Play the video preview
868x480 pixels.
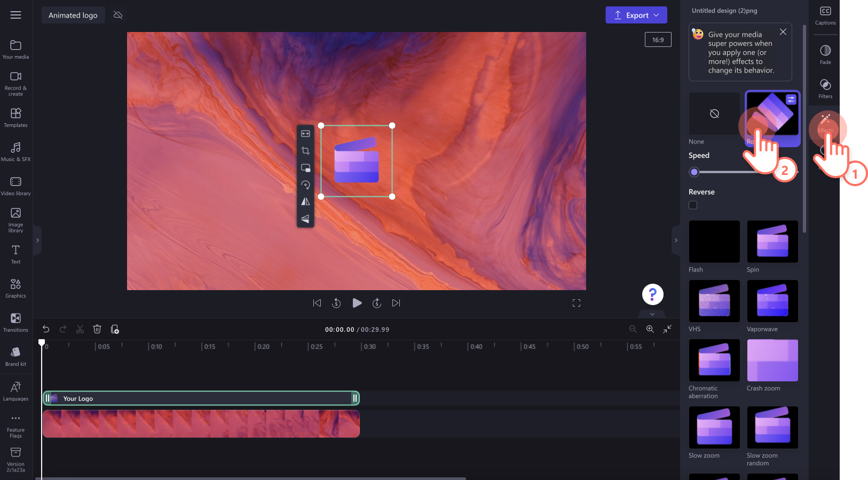pos(357,303)
